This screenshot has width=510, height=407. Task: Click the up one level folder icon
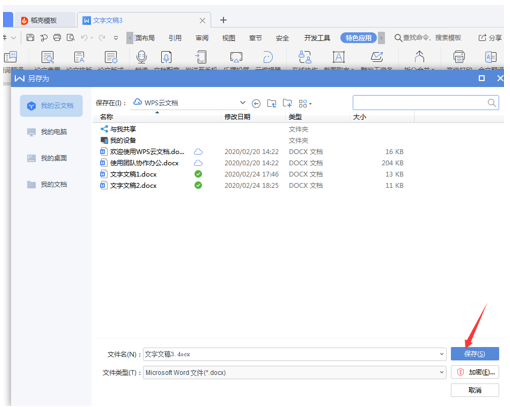pos(272,103)
